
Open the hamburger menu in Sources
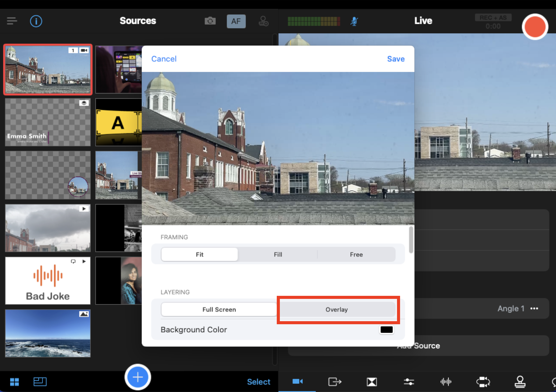pos(12,21)
